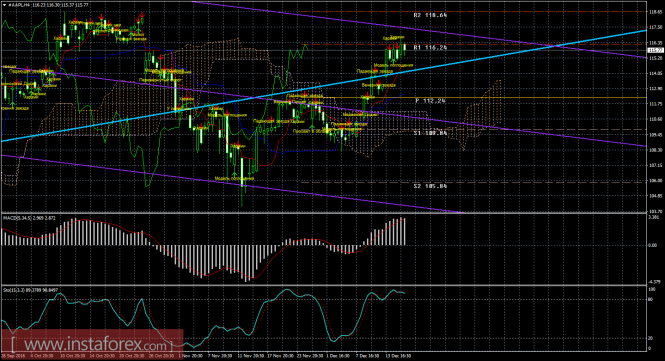Click the stochastic 80 level label on right axis
Screen dimensions: 665x361
[x=651, y=299]
